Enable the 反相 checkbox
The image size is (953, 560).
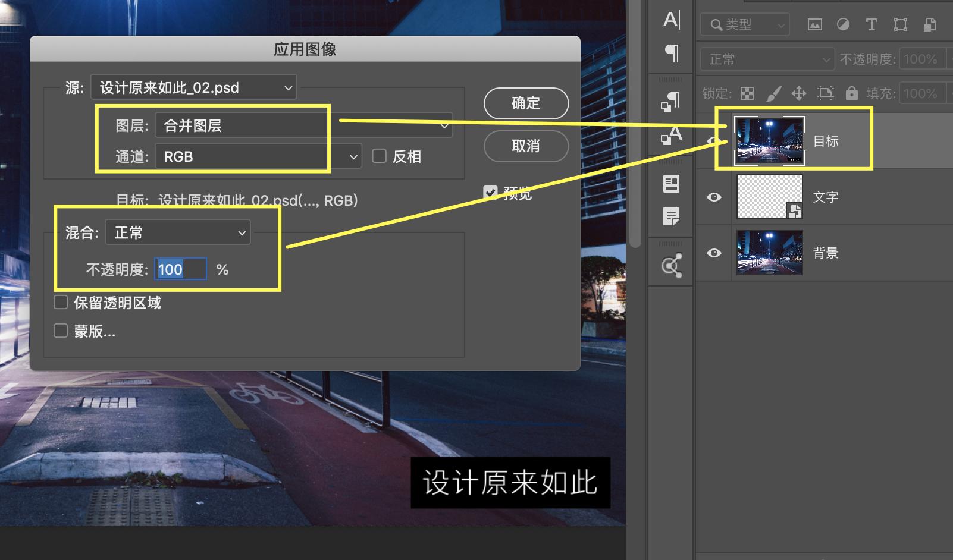[380, 156]
